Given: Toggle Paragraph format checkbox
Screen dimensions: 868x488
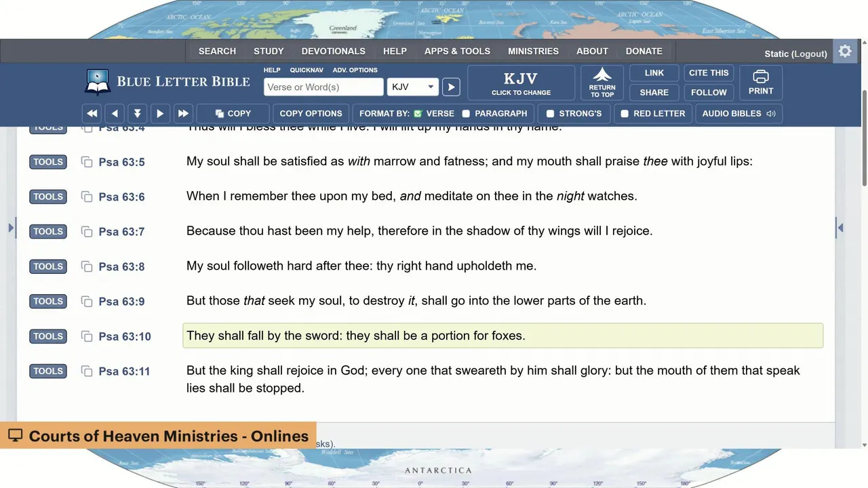Looking at the screenshot, I should [466, 113].
